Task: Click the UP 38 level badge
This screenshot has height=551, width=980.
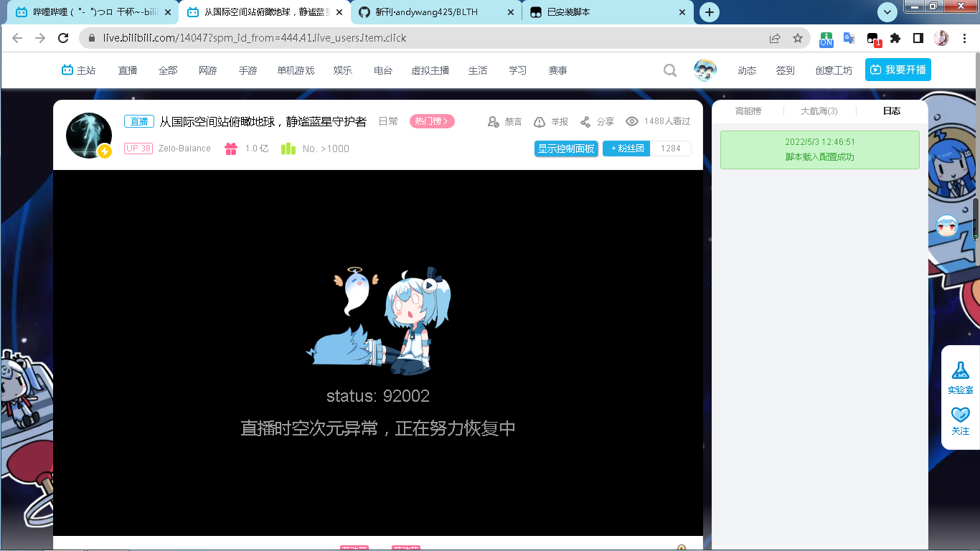Action: 138,149
